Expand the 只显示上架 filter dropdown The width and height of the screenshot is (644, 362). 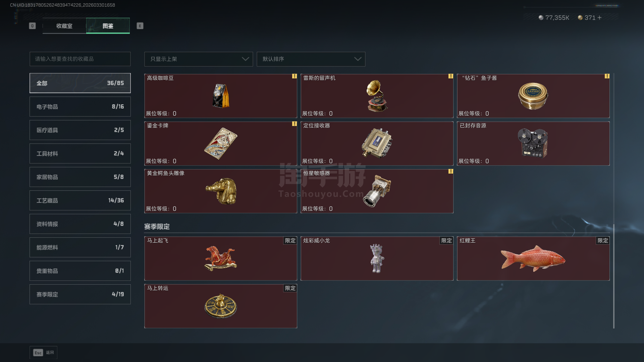[x=199, y=59]
